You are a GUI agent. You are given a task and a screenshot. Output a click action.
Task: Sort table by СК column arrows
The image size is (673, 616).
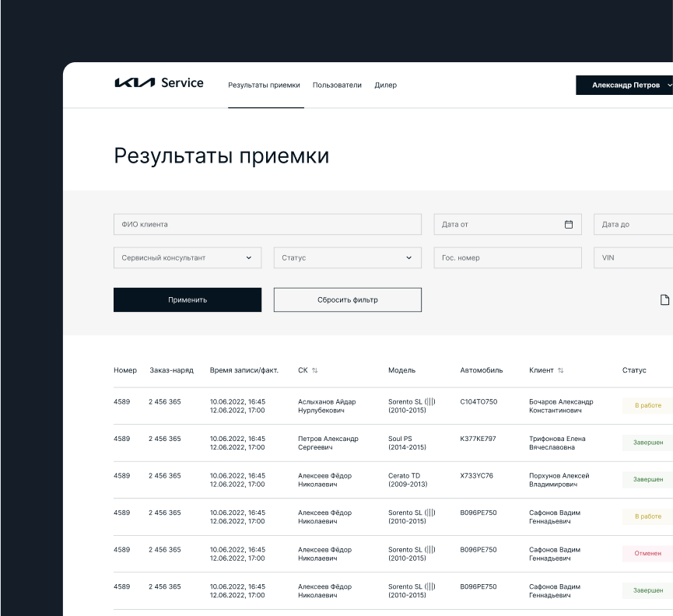(x=315, y=370)
